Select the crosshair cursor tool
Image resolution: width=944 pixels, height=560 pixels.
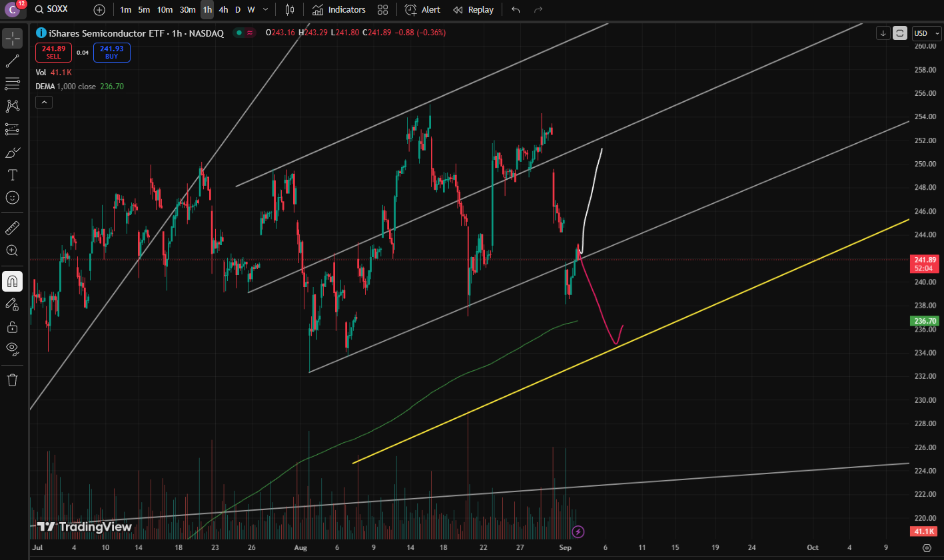[12, 39]
